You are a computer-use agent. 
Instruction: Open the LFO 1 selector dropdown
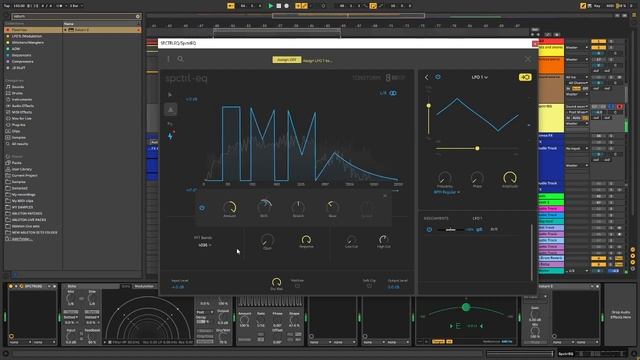[480, 77]
